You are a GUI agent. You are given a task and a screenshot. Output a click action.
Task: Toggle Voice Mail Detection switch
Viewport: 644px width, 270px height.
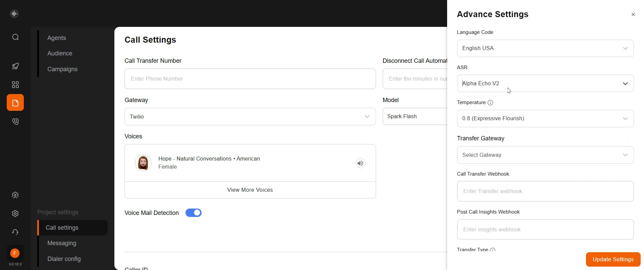(x=194, y=213)
